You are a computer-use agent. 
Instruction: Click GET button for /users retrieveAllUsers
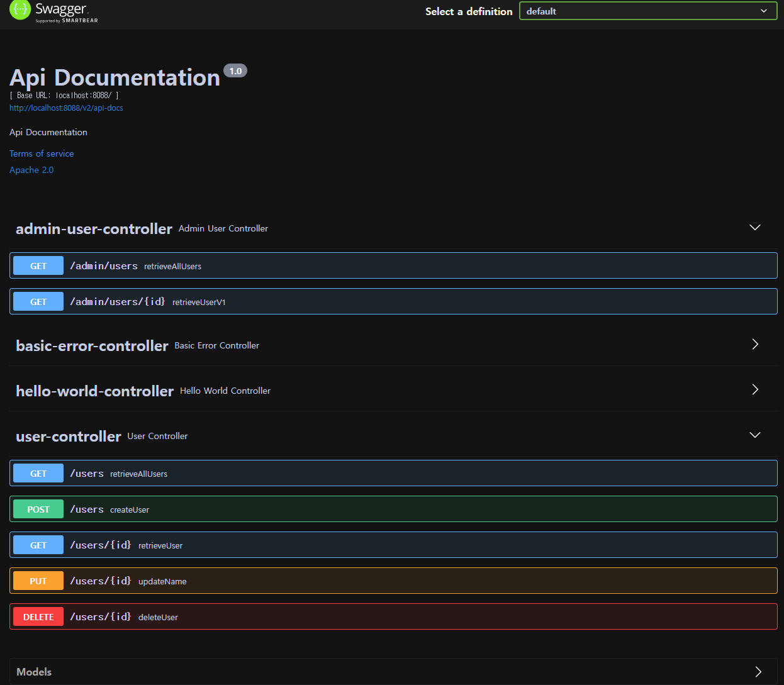pos(38,474)
